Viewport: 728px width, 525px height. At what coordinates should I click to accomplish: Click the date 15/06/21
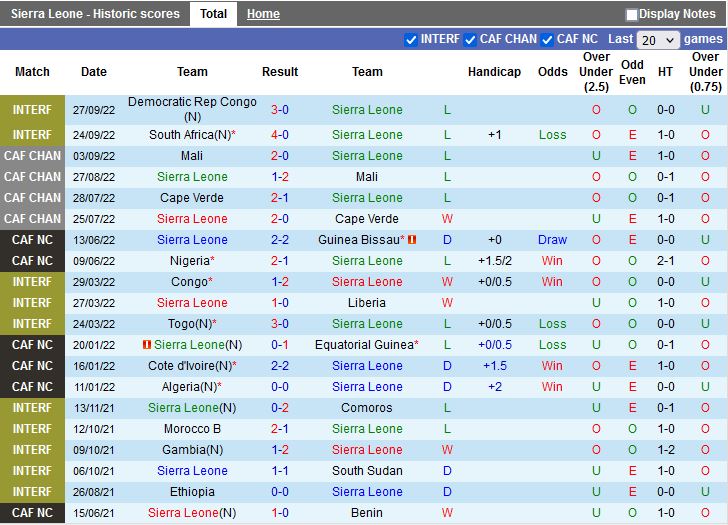(94, 513)
